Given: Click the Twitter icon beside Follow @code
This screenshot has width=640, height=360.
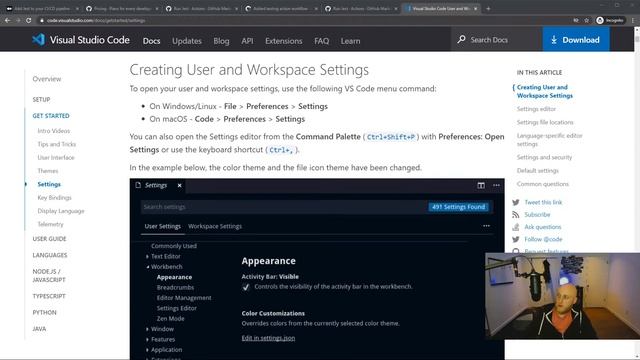Looking at the screenshot, I should click(516, 239).
